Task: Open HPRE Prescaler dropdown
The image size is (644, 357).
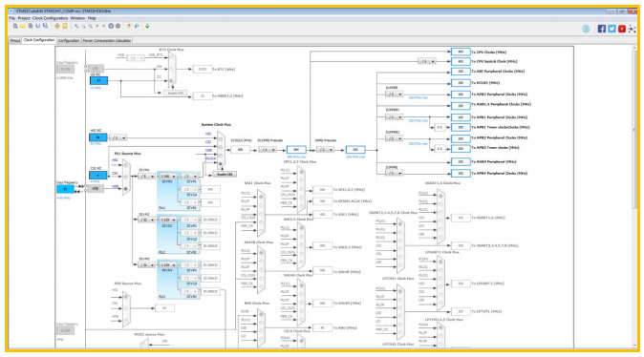Action: [325, 150]
